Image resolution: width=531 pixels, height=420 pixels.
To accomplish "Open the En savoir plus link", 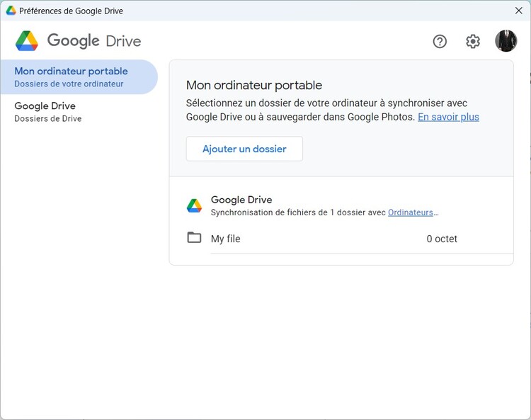I will [448, 117].
